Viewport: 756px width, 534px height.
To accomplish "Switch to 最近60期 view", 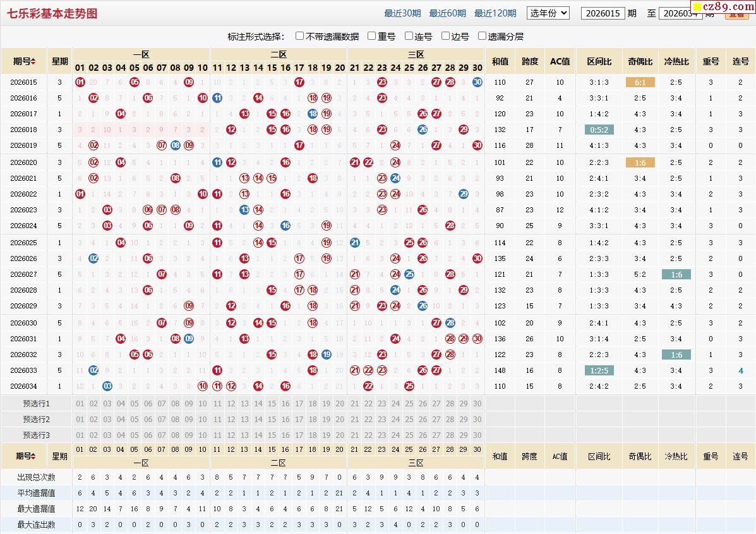I will coord(447,13).
